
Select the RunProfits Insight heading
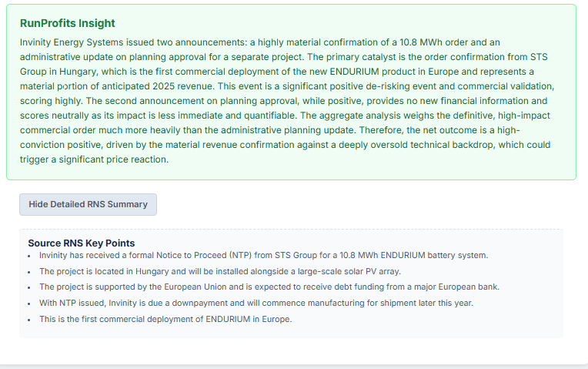(x=68, y=23)
